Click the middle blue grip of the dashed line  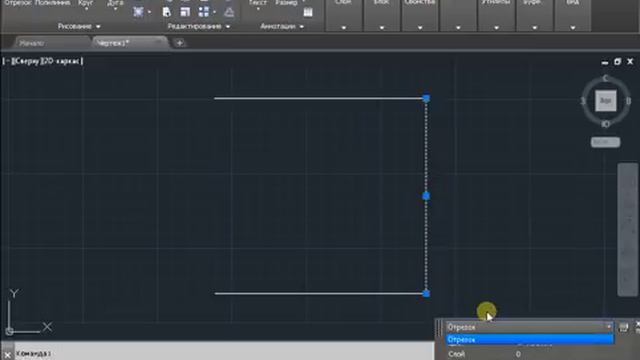point(426,196)
